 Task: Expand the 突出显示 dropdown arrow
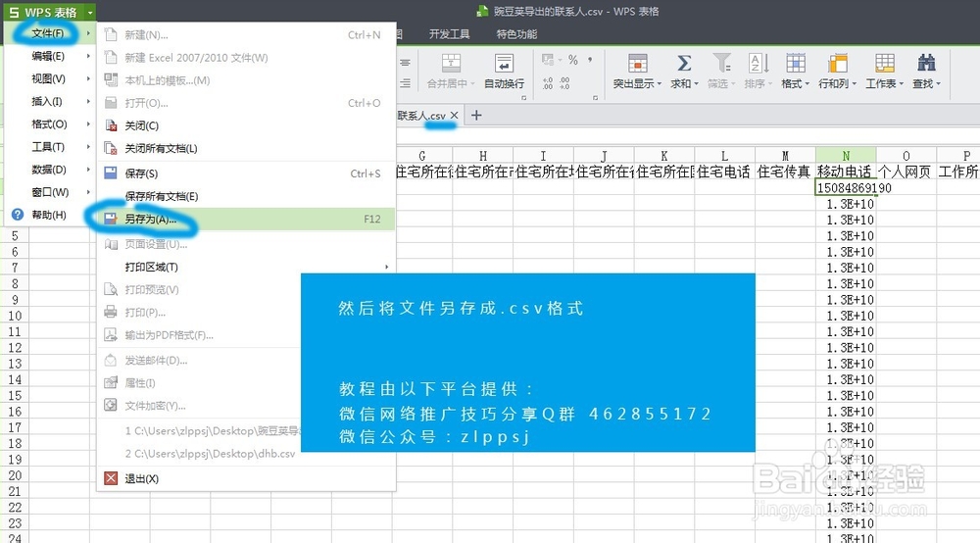pyautogui.click(x=659, y=83)
